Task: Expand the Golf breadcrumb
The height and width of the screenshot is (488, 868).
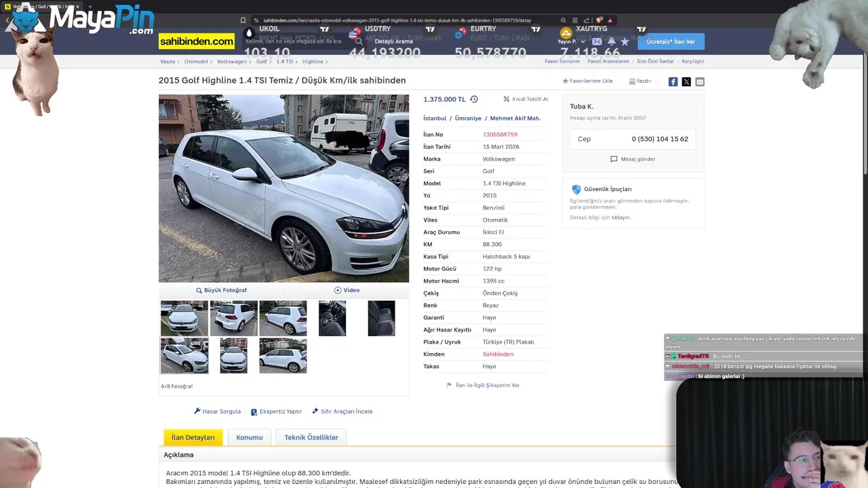Action: pyautogui.click(x=263, y=62)
